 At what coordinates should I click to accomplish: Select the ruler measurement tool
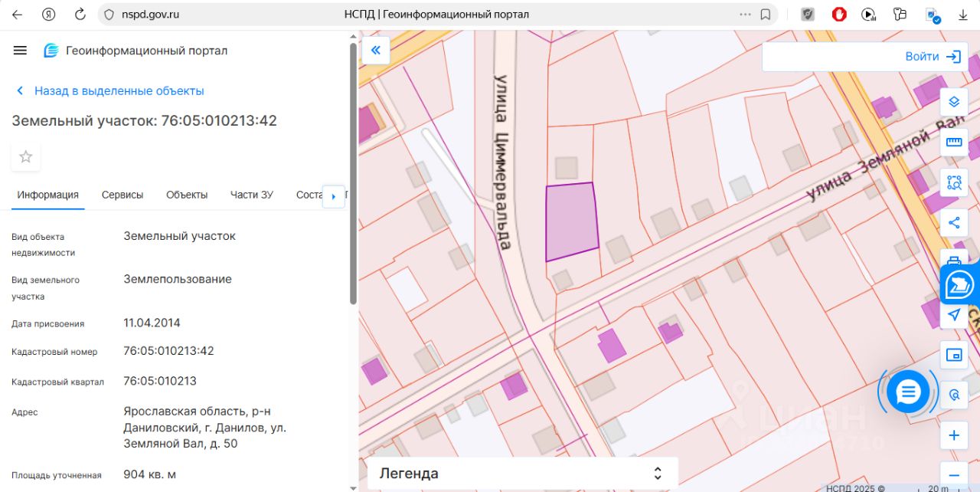click(x=954, y=142)
